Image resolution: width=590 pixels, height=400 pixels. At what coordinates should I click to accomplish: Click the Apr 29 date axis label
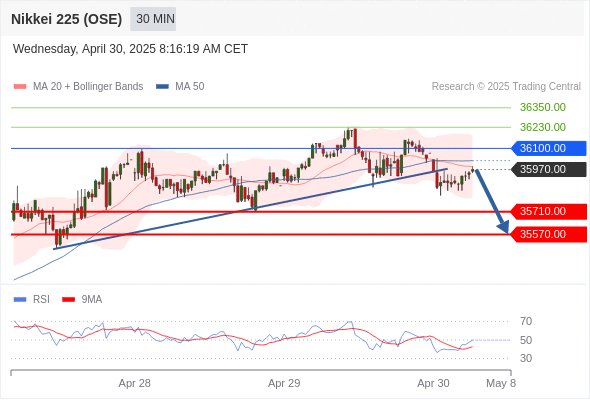[x=284, y=383]
